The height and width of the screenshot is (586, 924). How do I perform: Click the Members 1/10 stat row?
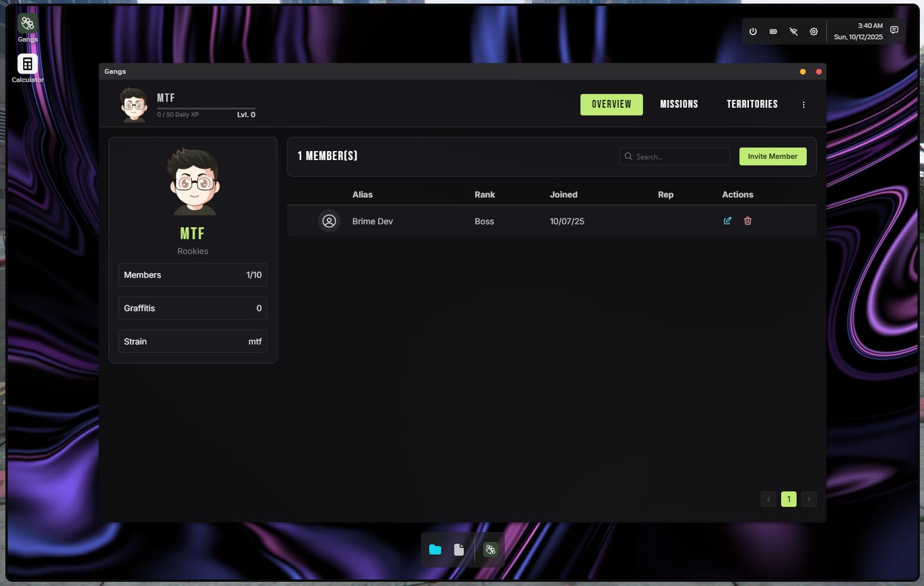point(193,275)
